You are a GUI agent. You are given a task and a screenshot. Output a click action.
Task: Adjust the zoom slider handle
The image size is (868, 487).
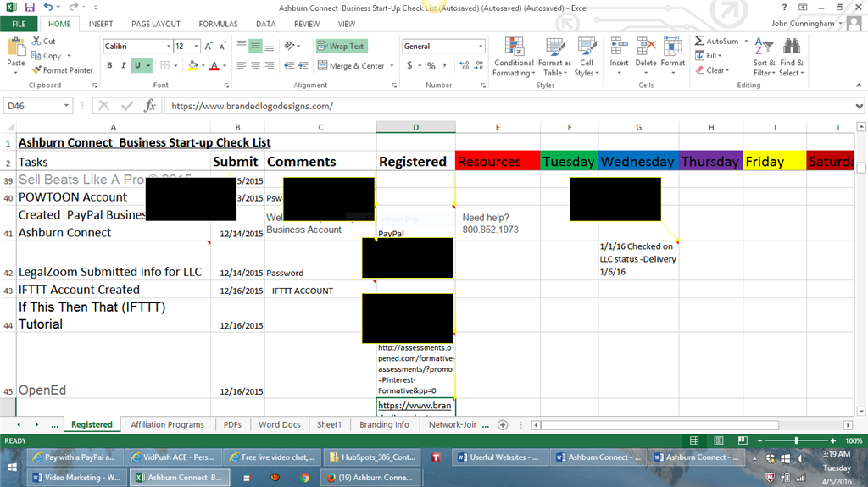point(796,440)
